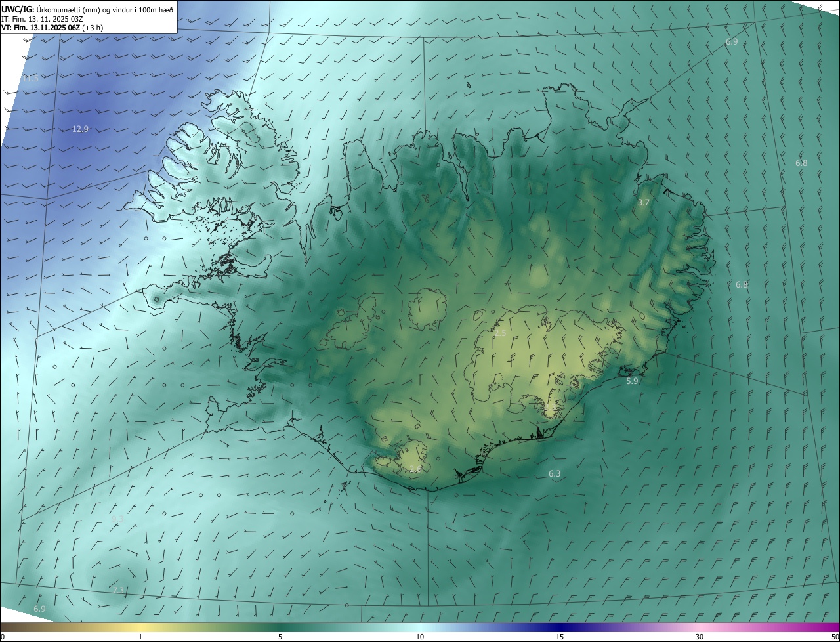This screenshot has width=840, height=642.
Task: Pick the 5.9 value label
Action: (632, 381)
